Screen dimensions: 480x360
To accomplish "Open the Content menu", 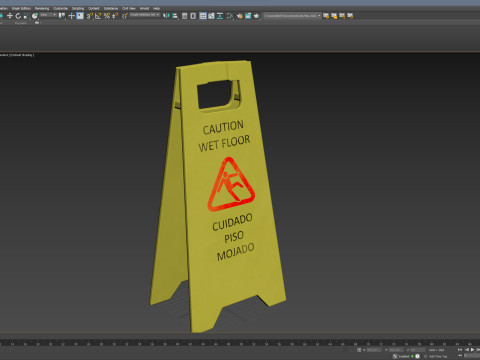I will (94, 8).
